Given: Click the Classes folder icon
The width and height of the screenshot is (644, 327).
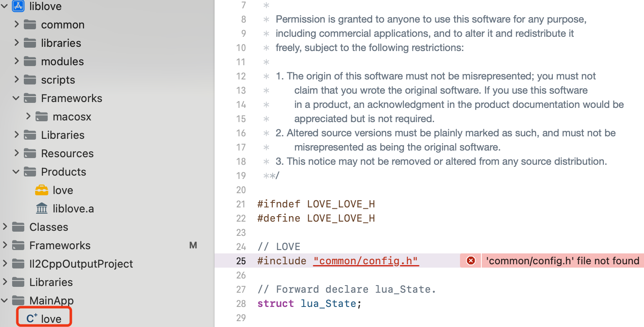Looking at the screenshot, I should (x=18, y=227).
